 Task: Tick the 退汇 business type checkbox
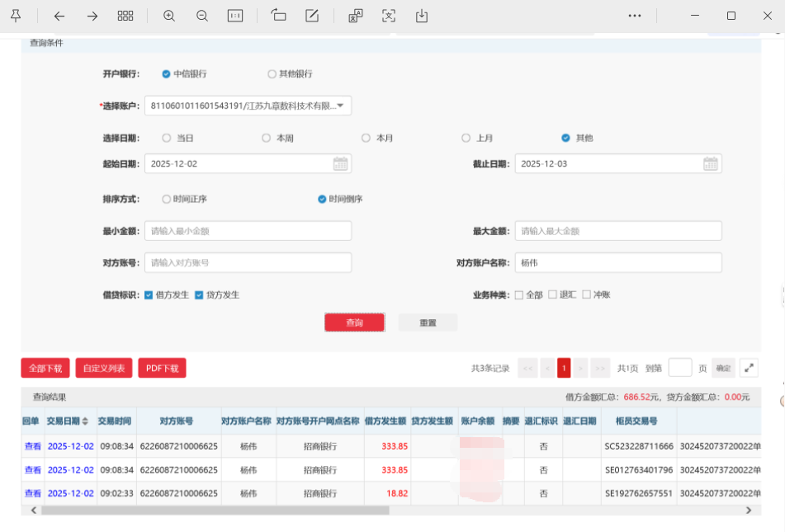(x=553, y=294)
